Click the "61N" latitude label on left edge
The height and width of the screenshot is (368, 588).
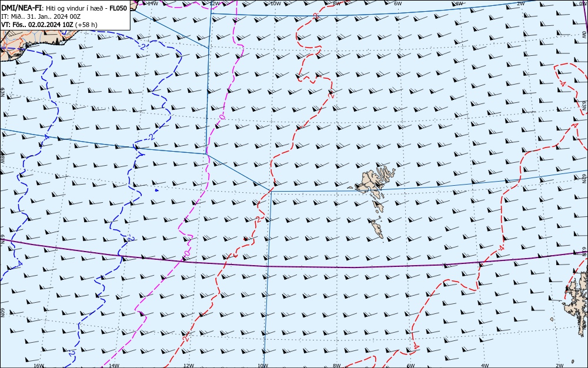pyautogui.click(x=2, y=240)
